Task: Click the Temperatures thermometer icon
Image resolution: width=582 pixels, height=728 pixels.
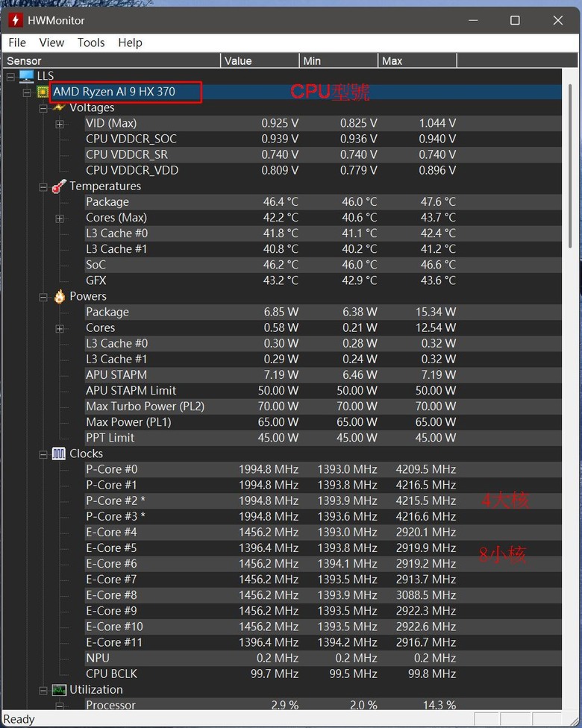Action: (x=59, y=186)
